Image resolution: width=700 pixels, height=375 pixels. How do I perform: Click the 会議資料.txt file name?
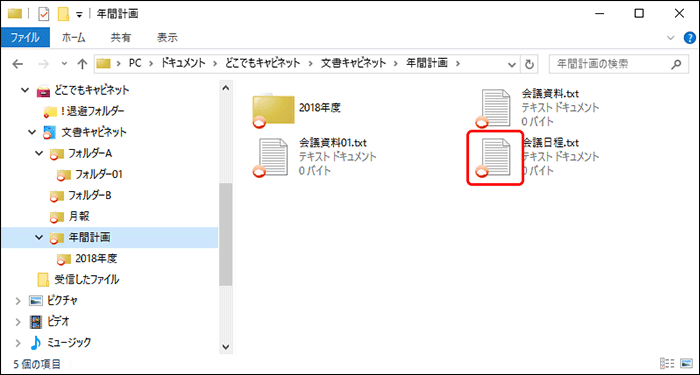[x=550, y=93]
